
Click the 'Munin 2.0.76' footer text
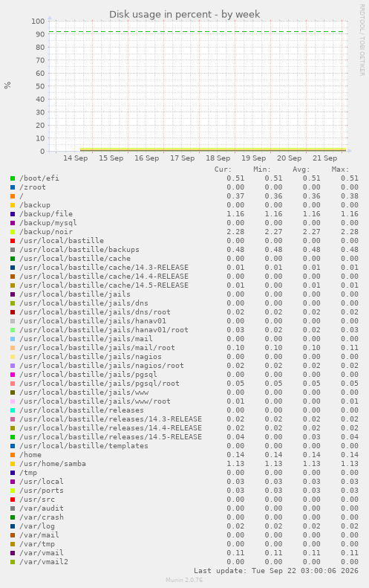coord(184,580)
